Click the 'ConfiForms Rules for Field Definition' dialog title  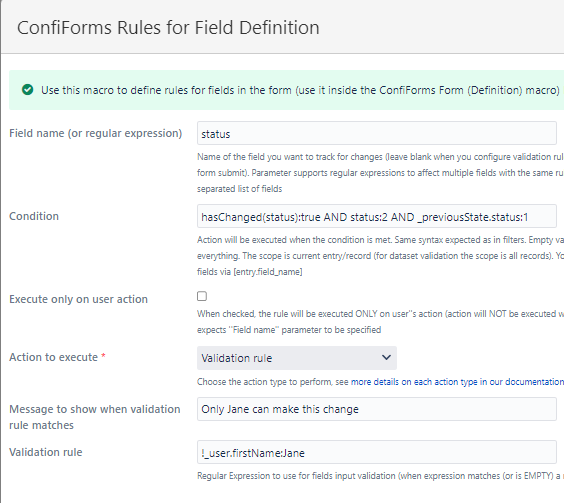coord(168,28)
